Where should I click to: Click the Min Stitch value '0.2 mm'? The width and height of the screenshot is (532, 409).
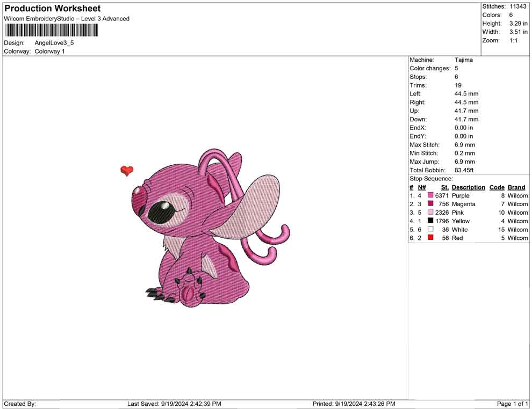[465, 153]
